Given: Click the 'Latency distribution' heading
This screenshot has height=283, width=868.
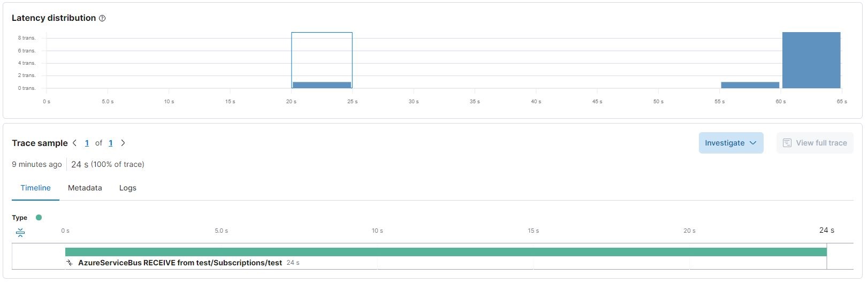Looking at the screenshot, I should point(54,18).
